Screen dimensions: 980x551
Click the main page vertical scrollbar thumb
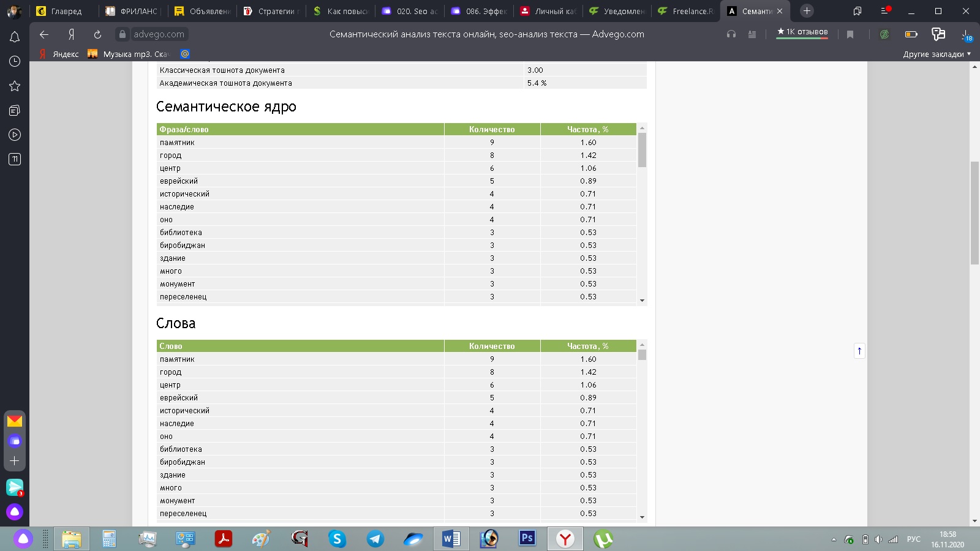point(974,213)
